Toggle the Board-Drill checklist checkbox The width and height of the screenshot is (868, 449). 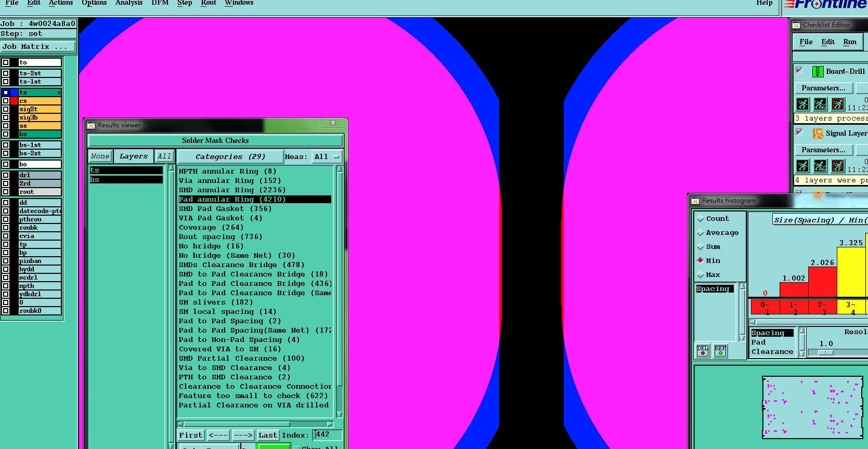(x=799, y=70)
